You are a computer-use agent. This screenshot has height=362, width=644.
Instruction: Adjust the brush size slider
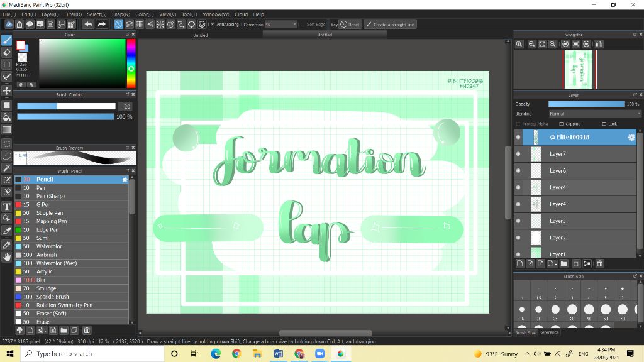point(66,106)
